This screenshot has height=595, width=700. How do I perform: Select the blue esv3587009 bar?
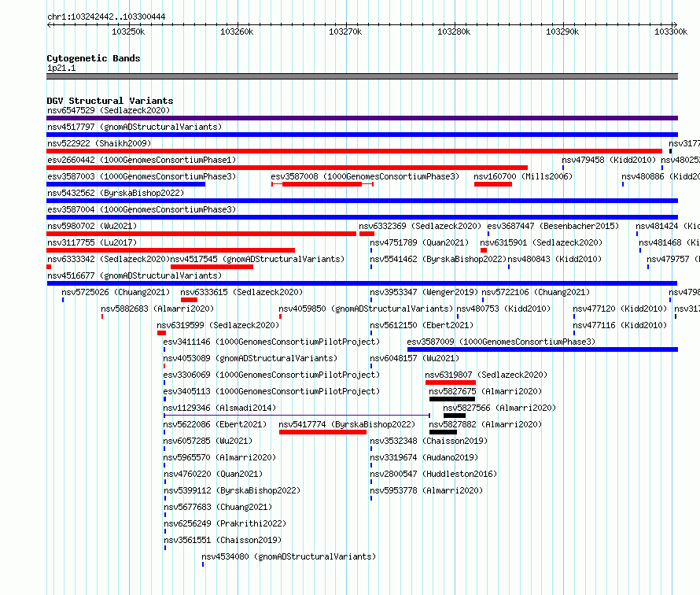pyautogui.click(x=543, y=349)
